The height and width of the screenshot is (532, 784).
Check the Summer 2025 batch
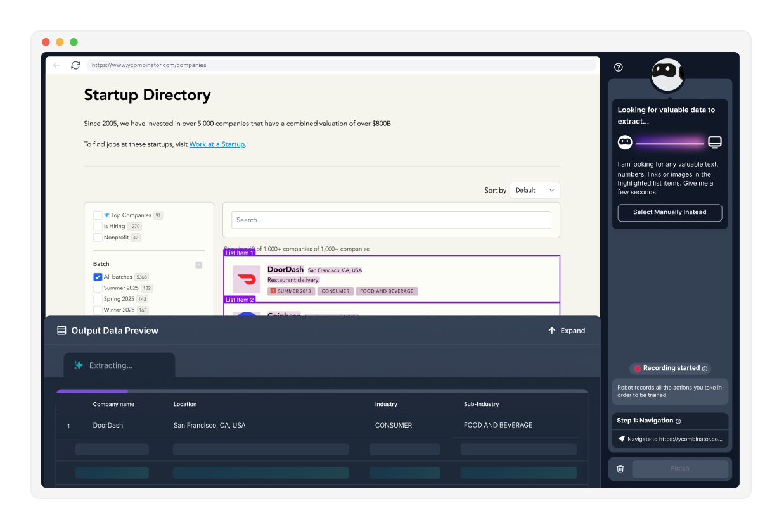pos(98,288)
